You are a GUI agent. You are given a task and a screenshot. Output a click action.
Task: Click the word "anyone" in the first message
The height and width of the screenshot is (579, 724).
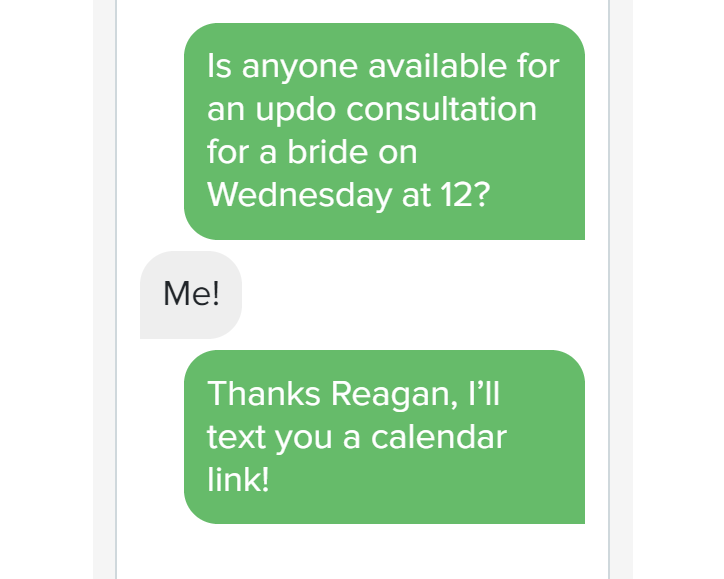coord(299,68)
